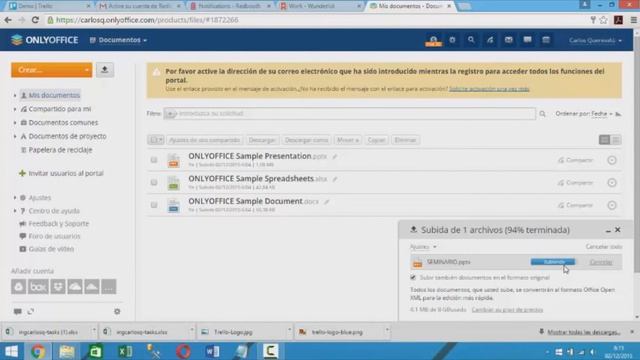Viewport: 640px width, 360px height.
Task: Open the chat talk icon in header
Action: (x=527, y=40)
